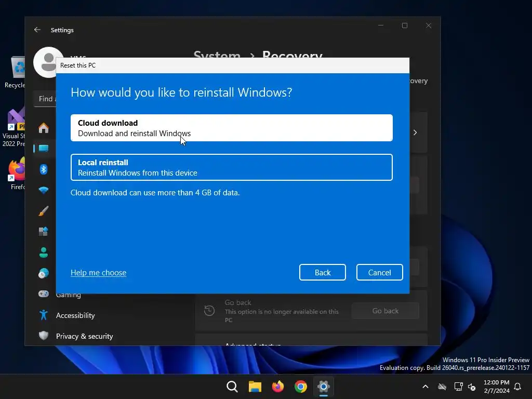Click the Back button in Reset dialog

(322, 272)
